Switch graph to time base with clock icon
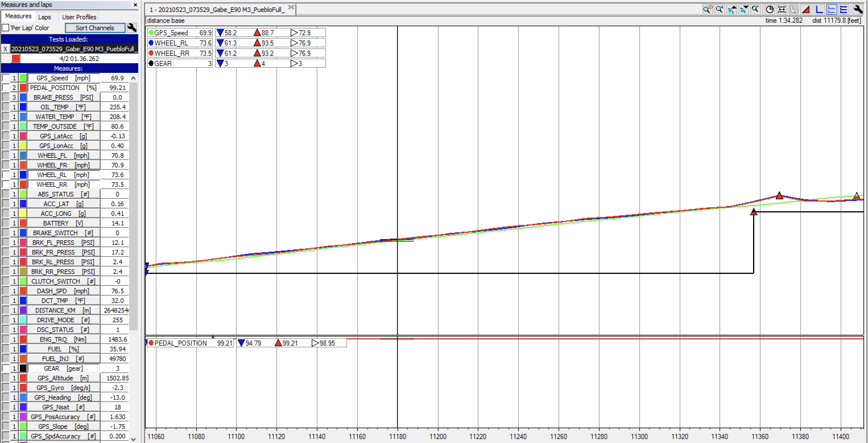868x443 pixels. tap(770, 9)
